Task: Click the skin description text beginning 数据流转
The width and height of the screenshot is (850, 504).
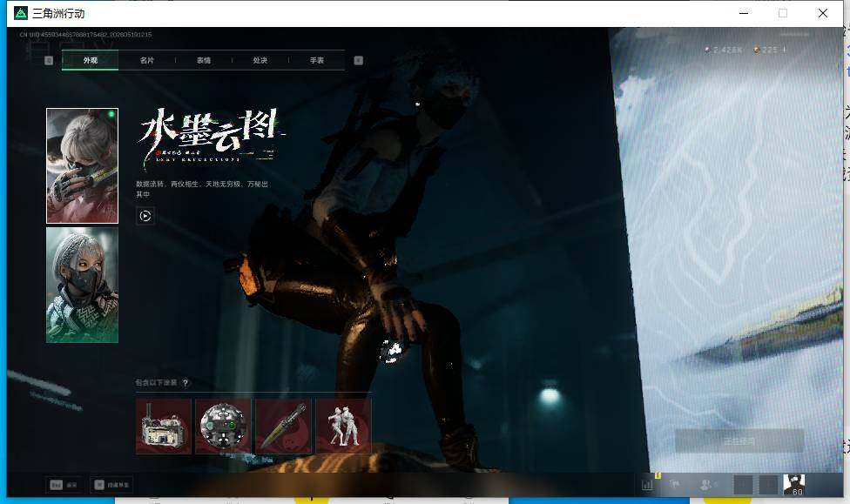Action: click(x=202, y=189)
